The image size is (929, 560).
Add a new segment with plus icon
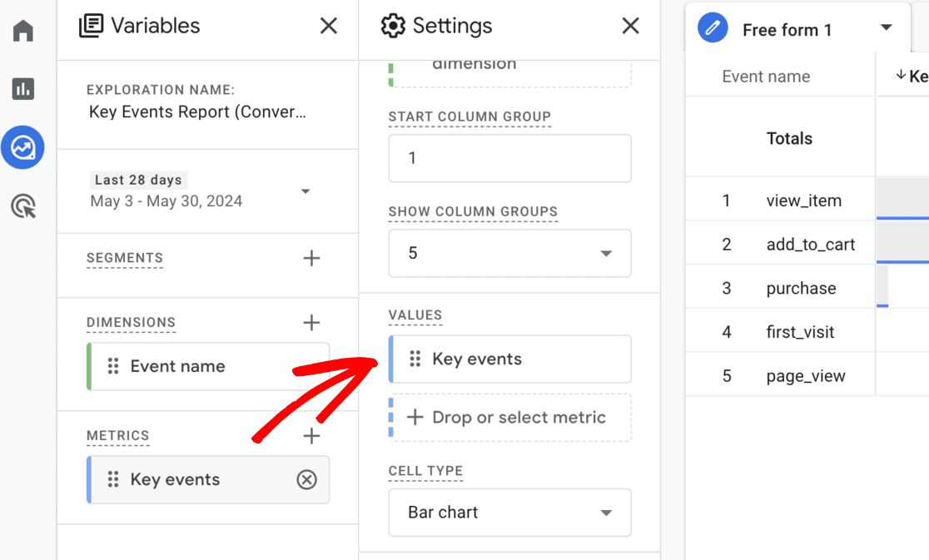[x=311, y=259]
